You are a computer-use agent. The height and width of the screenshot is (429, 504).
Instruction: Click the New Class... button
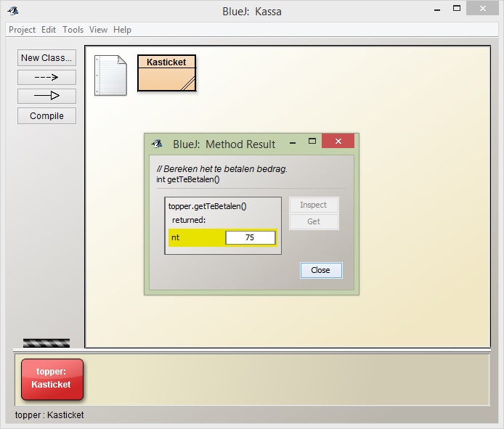point(46,58)
